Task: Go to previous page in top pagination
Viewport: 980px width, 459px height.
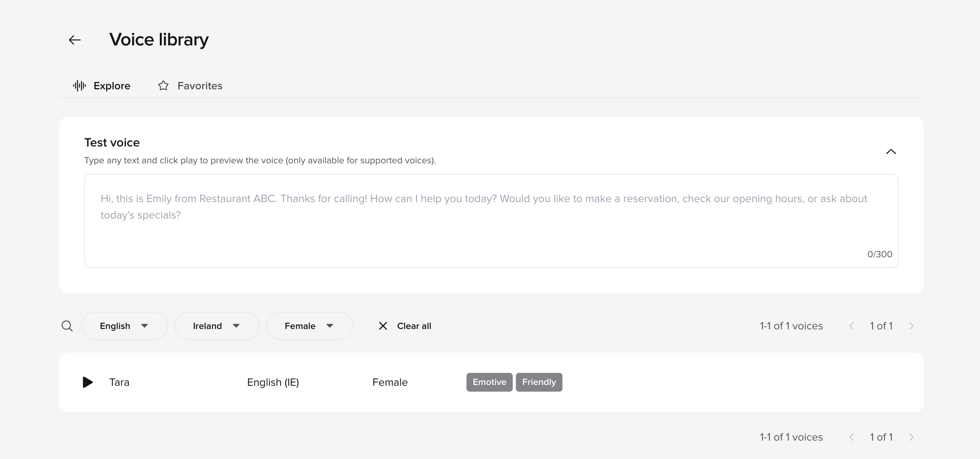Action: pos(852,326)
